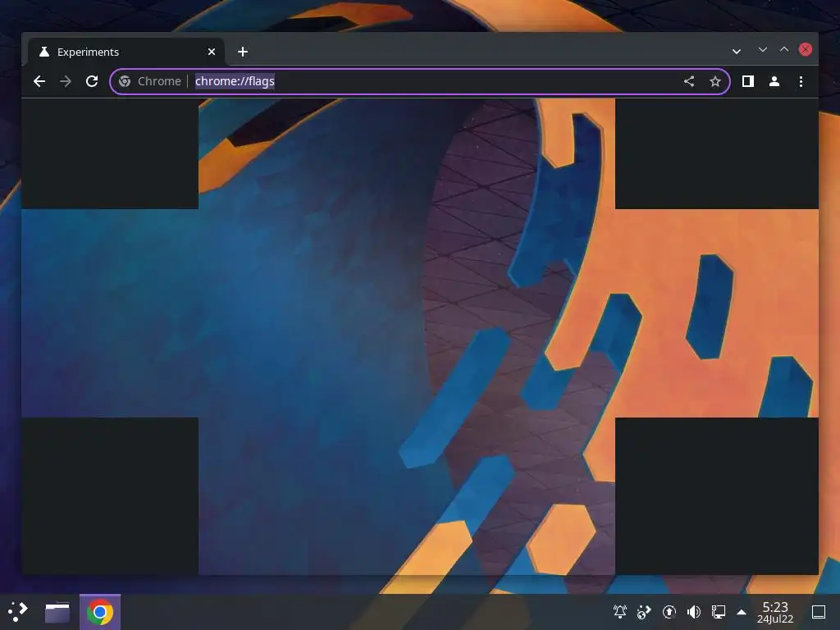840x630 pixels.
Task: Open the clock showing 5:23
Action: 775,612
